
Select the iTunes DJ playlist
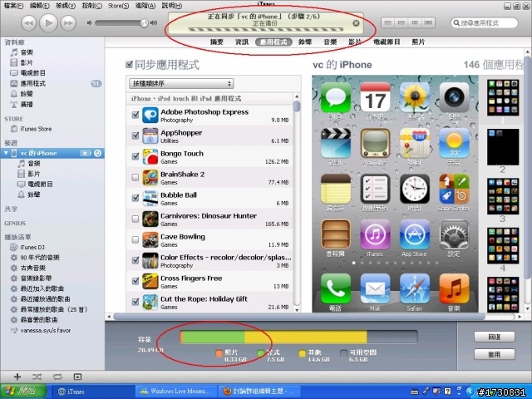coord(32,247)
